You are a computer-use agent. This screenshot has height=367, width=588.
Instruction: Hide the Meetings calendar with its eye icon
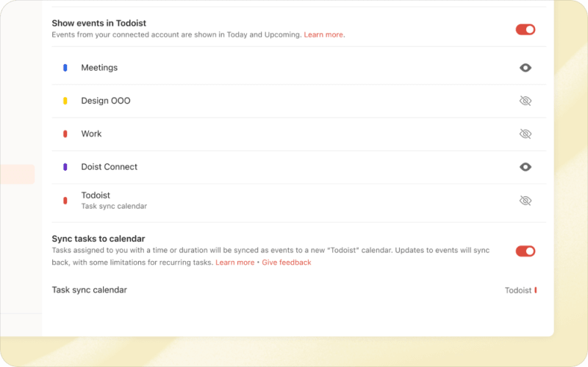(x=525, y=68)
